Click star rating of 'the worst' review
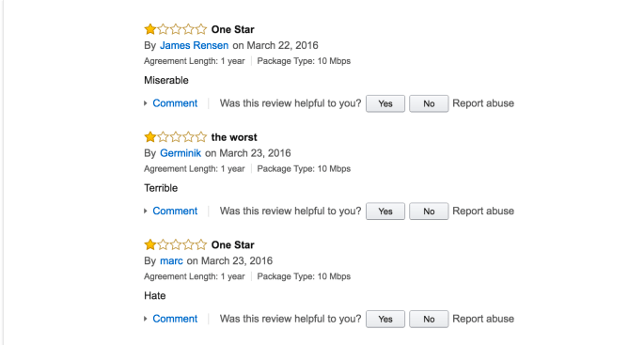The height and width of the screenshot is (345, 644). (x=176, y=136)
